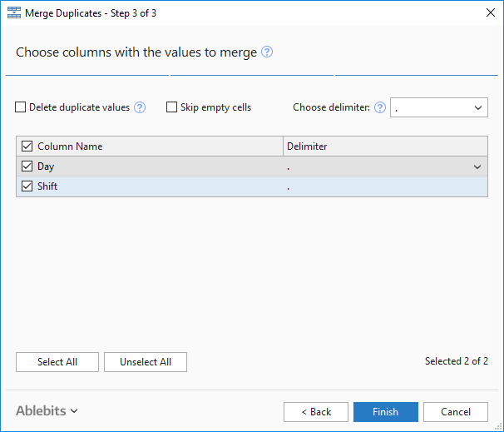504x432 pixels.
Task: Open help icon next to Choose delimiter
Action: 380,107
